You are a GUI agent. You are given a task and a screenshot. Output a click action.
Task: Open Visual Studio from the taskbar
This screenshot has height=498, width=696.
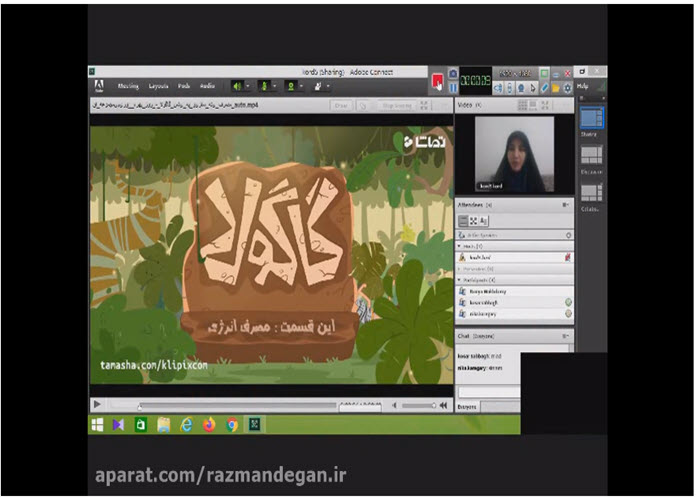point(119,425)
